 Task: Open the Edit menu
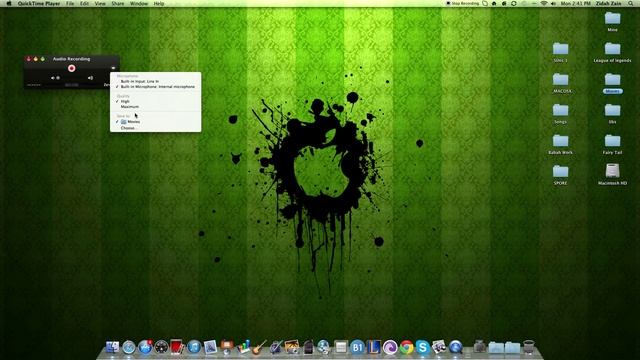click(x=84, y=3)
